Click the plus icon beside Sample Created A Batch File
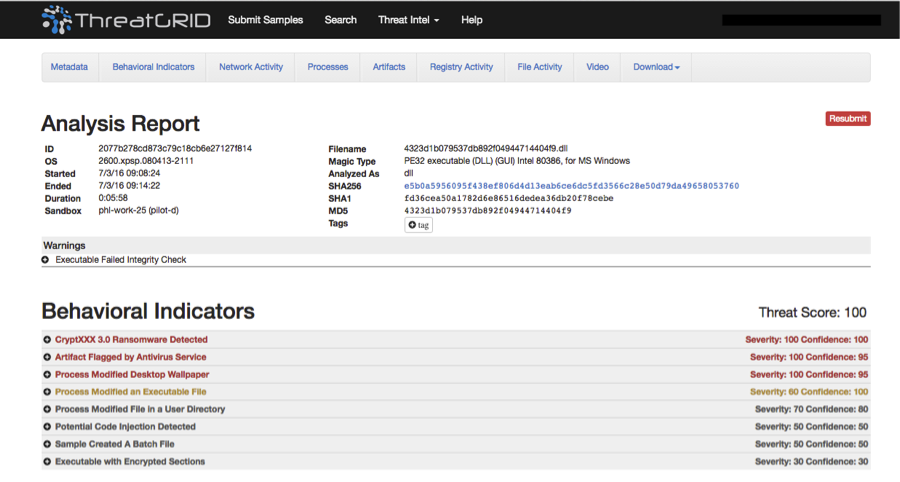Viewport: 900px width, 482px height. [x=47, y=444]
